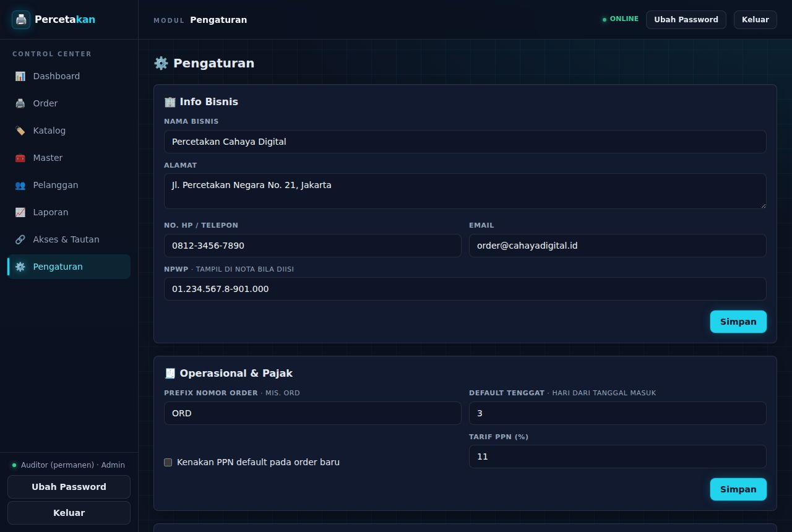
Task: Click the Order printer icon in sidebar
Action: coord(20,103)
